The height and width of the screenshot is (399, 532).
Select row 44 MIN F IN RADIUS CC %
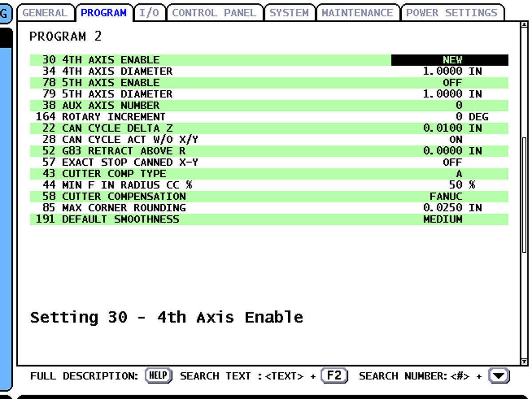(269, 185)
